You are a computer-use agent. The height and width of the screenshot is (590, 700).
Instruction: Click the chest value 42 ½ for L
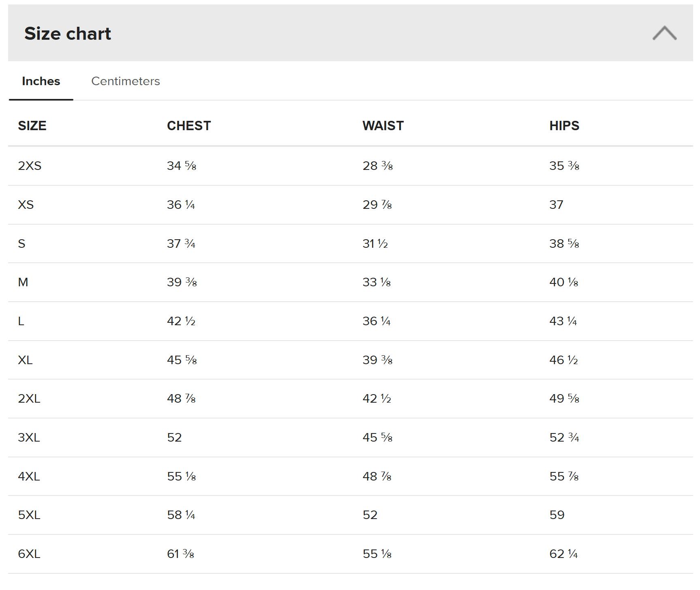click(181, 321)
